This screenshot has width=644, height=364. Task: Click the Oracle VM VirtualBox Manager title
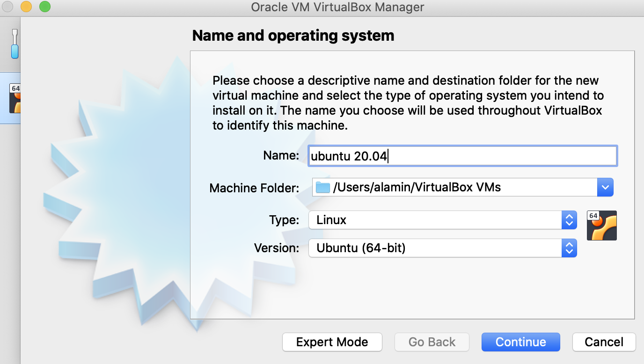click(x=337, y=7)
